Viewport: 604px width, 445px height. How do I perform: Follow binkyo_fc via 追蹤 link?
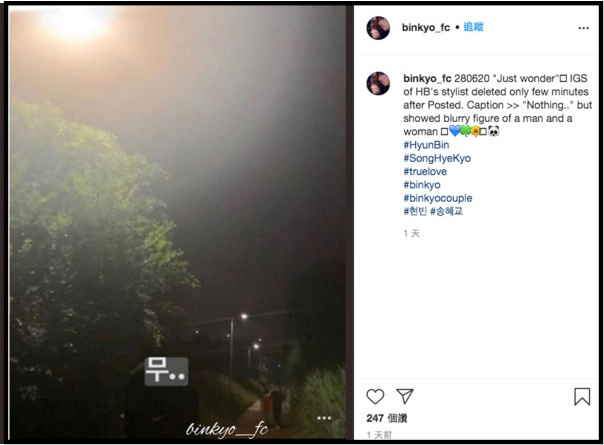click(x=473, y=27)
